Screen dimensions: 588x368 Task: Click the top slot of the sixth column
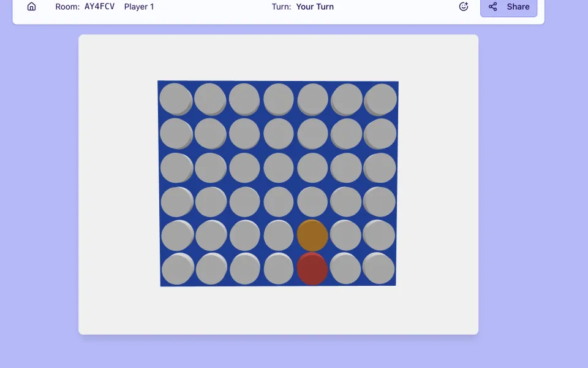pyautogui.click(x=347, y=99)
